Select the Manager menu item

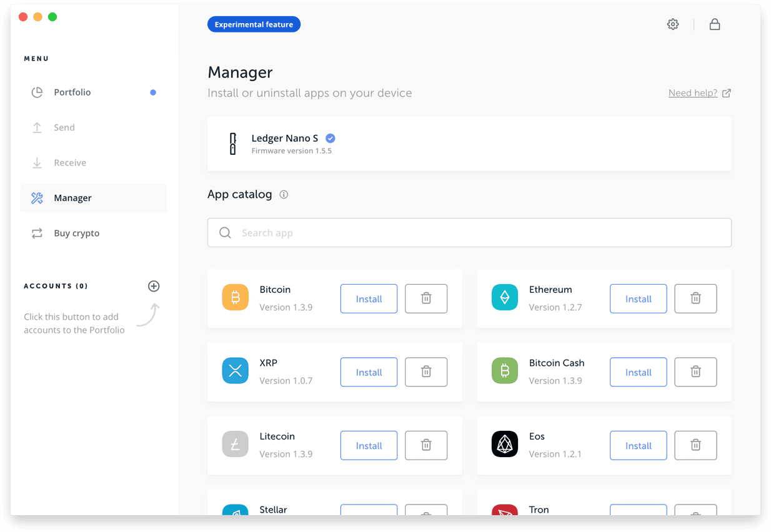point(94,198)
